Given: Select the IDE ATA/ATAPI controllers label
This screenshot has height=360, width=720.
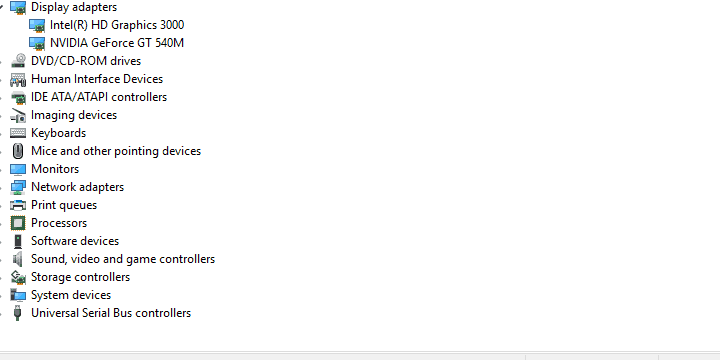Looking at the screenshot, I should pos(99,97).
